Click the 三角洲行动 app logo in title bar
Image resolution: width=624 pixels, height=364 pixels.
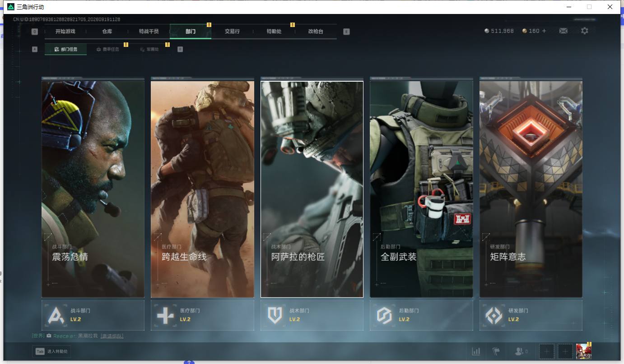click(x=11, y=7)
